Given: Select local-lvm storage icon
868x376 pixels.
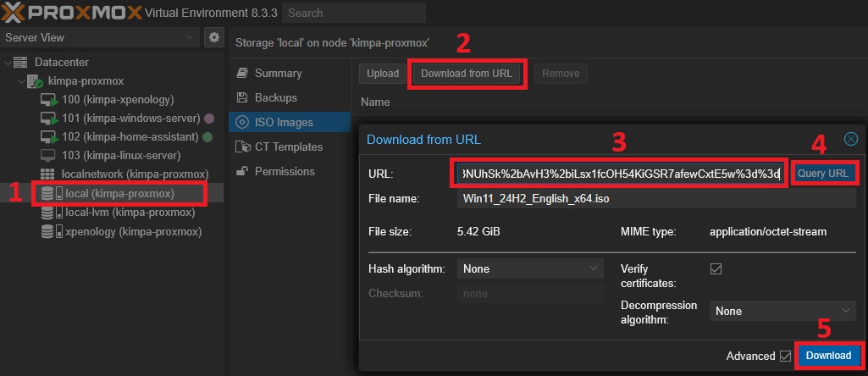Looking at the screenshot, I should coord(48,213).
